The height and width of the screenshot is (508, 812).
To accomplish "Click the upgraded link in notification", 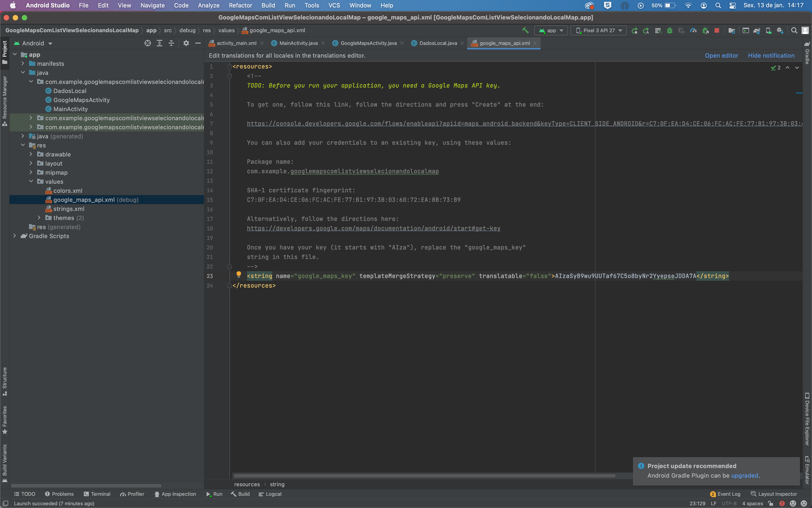I will [x=744, y=475].
